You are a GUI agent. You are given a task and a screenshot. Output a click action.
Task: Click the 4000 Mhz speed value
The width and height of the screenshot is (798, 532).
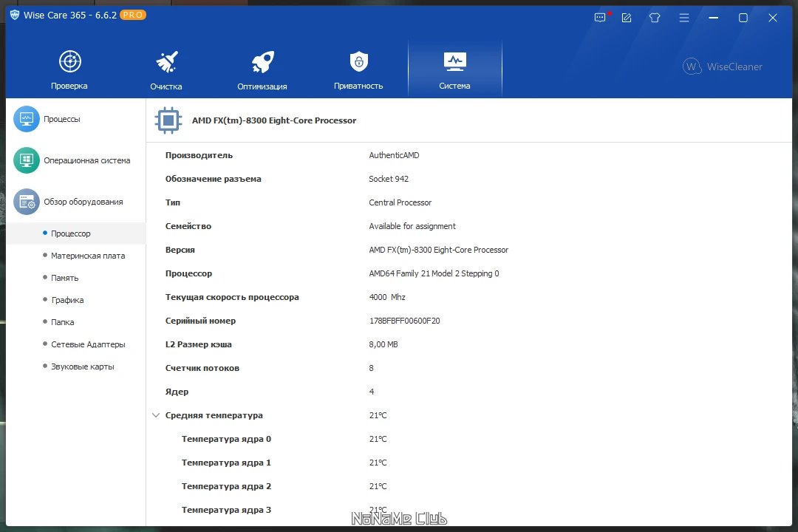click(x=387, y=297)
